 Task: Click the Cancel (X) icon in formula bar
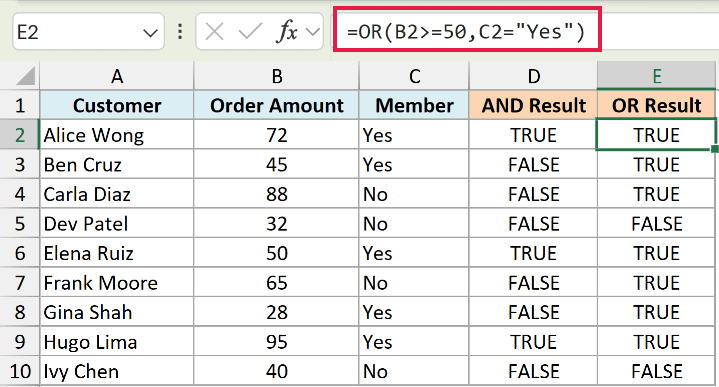click(x=214, y=32)
